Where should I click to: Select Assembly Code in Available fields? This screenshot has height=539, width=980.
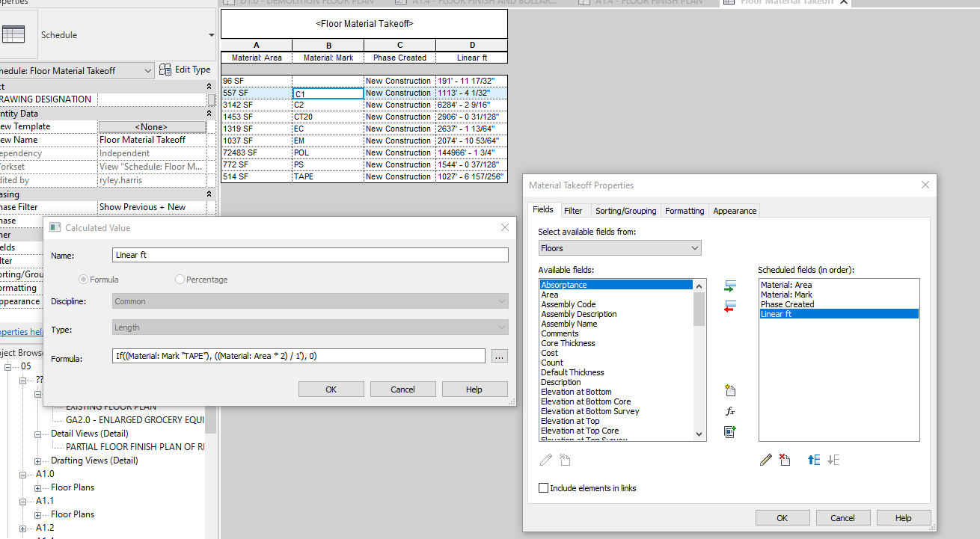(569, 304)
